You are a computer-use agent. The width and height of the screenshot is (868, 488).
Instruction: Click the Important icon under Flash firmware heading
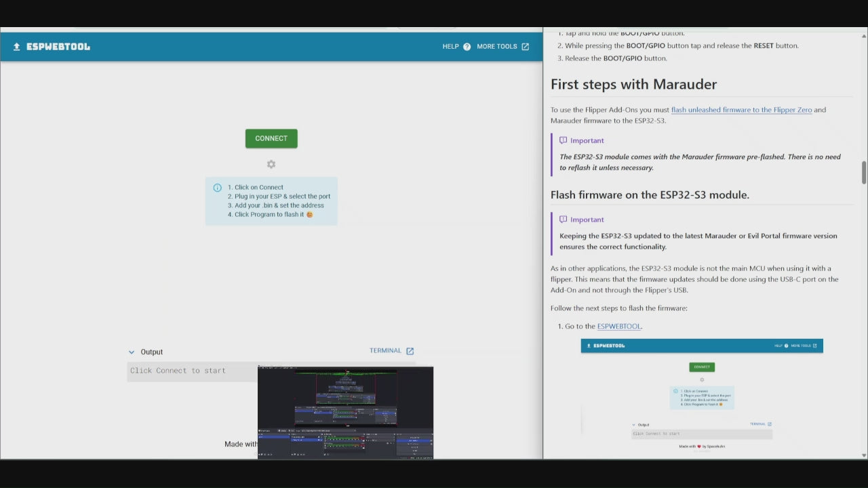point(564,220)
